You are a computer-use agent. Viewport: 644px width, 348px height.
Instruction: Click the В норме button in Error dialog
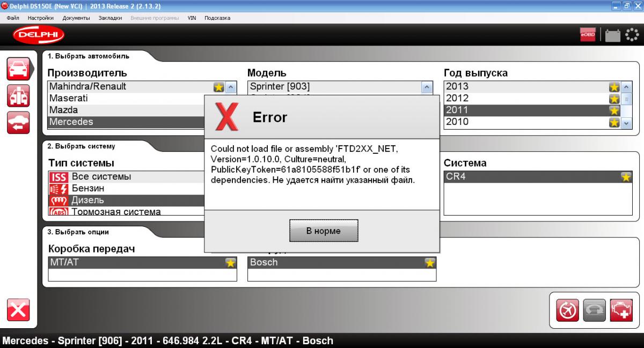324,231
